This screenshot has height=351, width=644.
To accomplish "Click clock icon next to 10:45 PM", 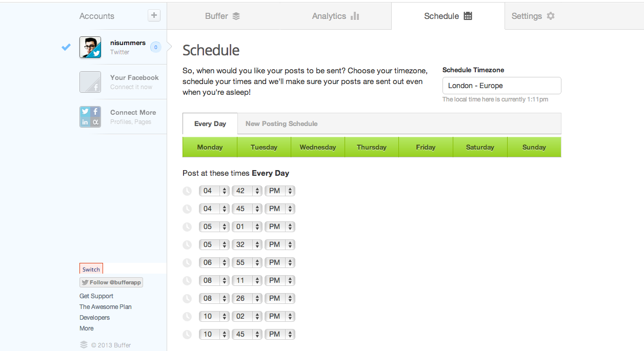I will [x=187, y=335].
